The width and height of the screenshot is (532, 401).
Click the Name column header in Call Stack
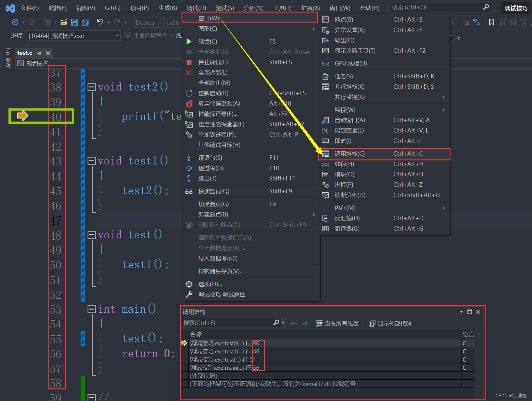pyautogui.click(x=196, y=334)
